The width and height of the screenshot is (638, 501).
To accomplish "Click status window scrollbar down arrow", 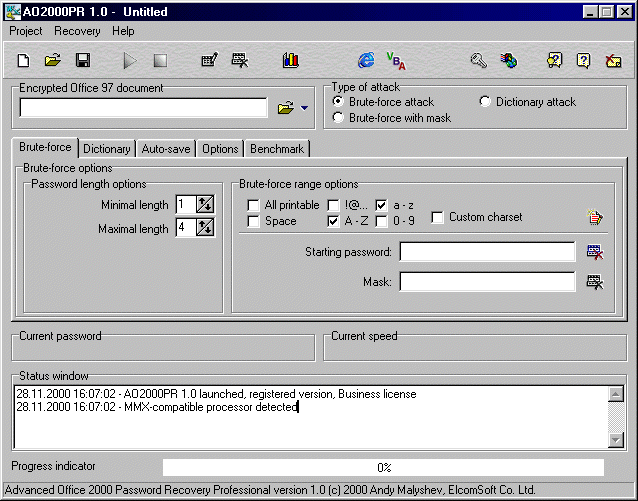I will (x=616, y=440).
